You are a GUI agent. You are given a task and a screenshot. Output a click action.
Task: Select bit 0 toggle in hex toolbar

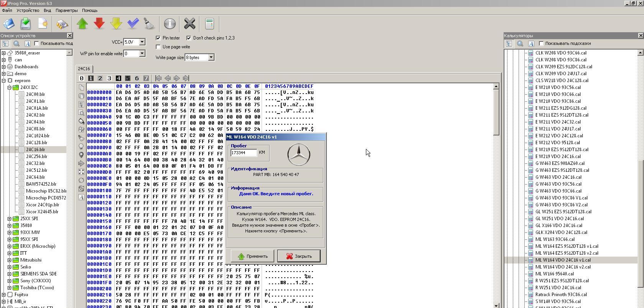(x=82, y=78)
